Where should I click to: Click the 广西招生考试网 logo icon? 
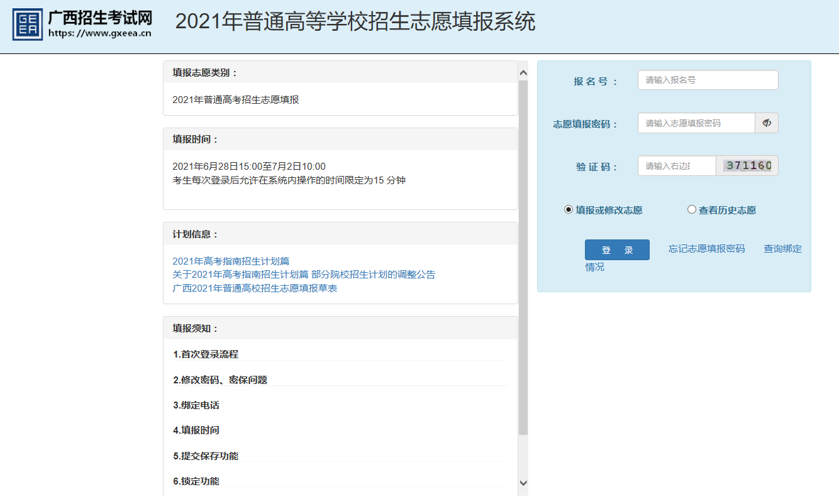(x=26, y=23)
